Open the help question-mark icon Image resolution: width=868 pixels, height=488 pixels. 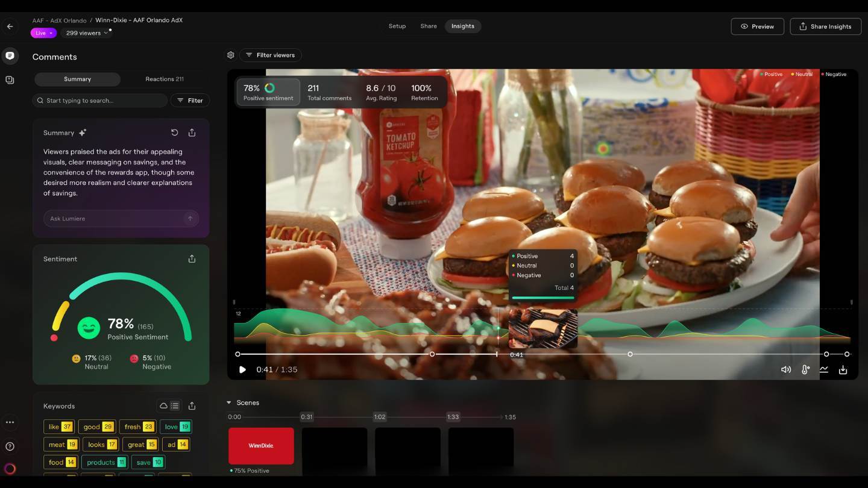click(x=10, y=446)
